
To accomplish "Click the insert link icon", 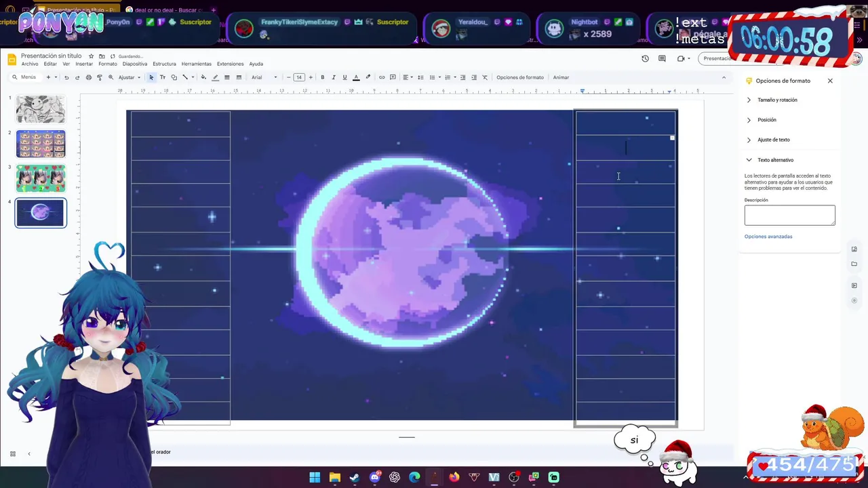I will click(x=382, y=77).
